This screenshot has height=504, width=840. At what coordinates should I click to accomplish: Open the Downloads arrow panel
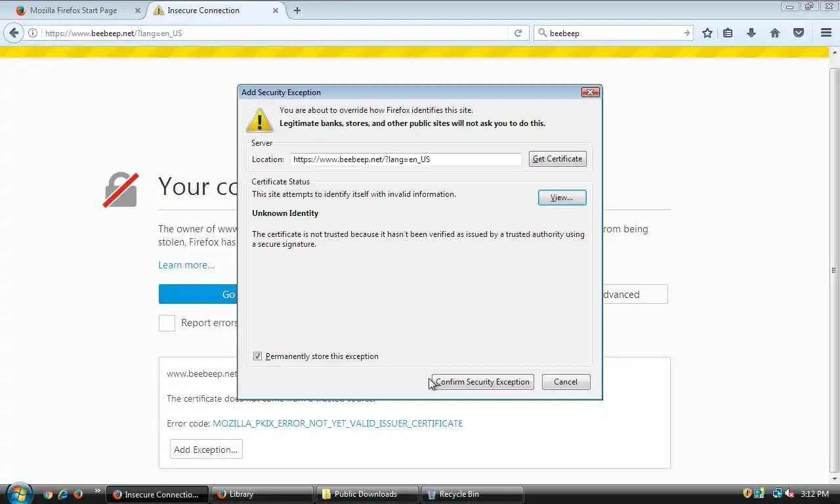[x=751, y=33]
